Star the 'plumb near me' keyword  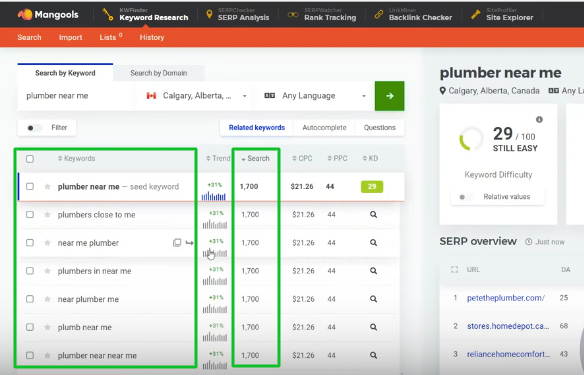47,327
